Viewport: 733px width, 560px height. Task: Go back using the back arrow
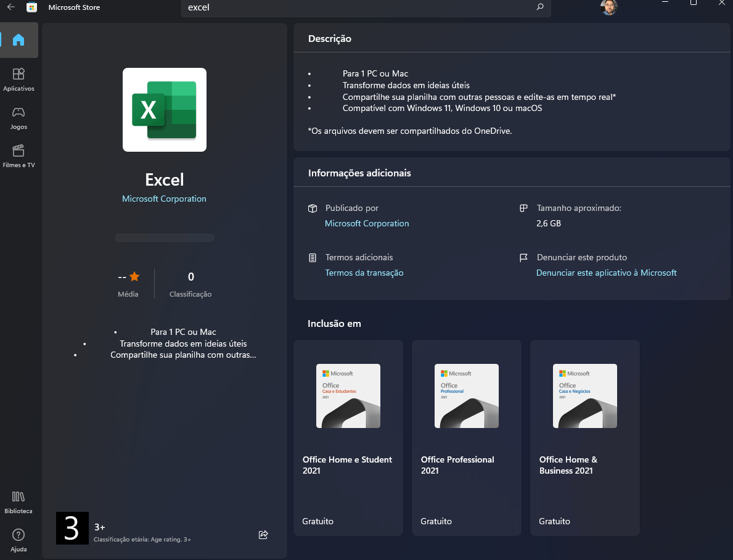(x=10, y=7)
